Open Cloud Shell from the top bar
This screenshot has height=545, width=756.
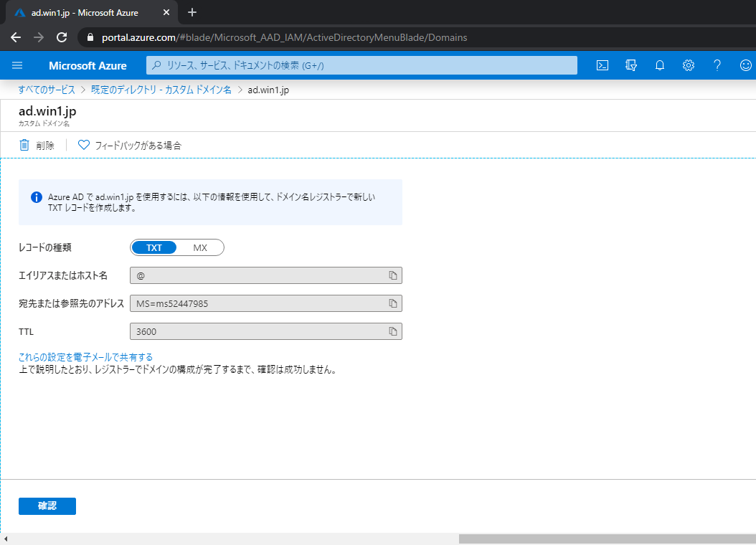(603, 65)
